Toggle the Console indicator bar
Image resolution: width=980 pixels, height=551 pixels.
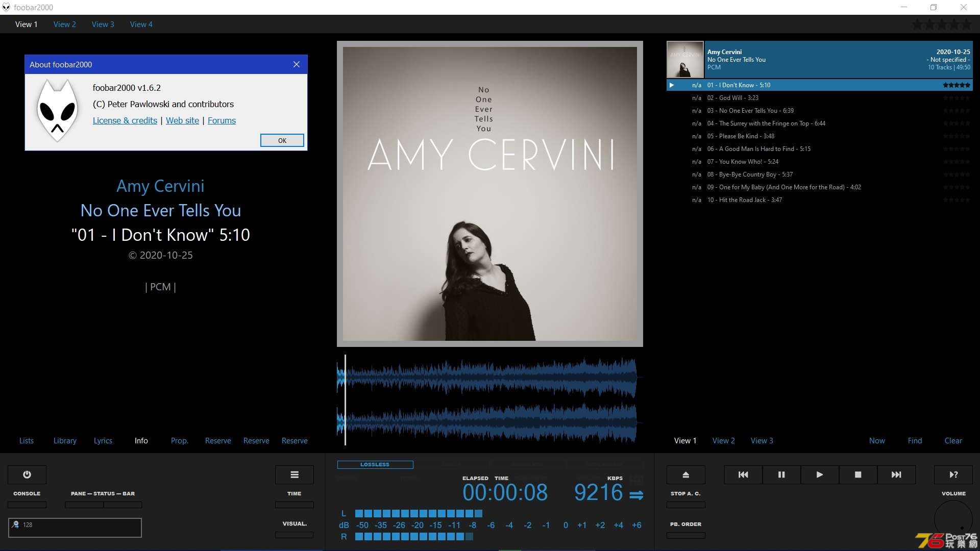point(27,505)
